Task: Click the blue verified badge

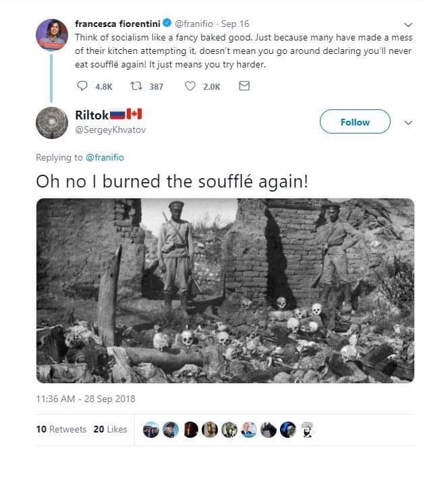Action: pyautogui.click(x=169, y=24)
